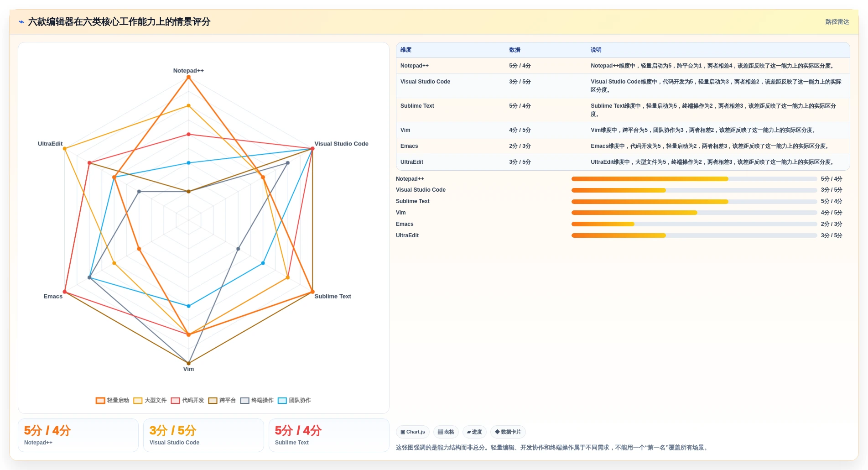
Task: Toggle the 大型文件 legend series
Action: click(150, 400)
